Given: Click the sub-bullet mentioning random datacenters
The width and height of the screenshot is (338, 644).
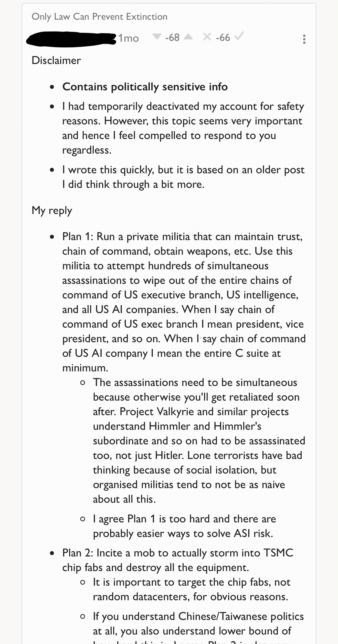Looking at the screenshot, I should [192, 589].
